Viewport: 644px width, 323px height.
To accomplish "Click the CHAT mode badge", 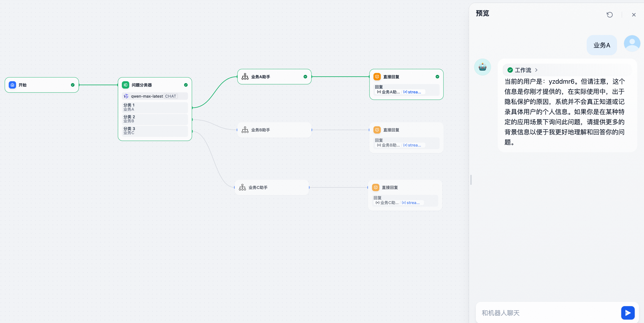I will point(170,96).
